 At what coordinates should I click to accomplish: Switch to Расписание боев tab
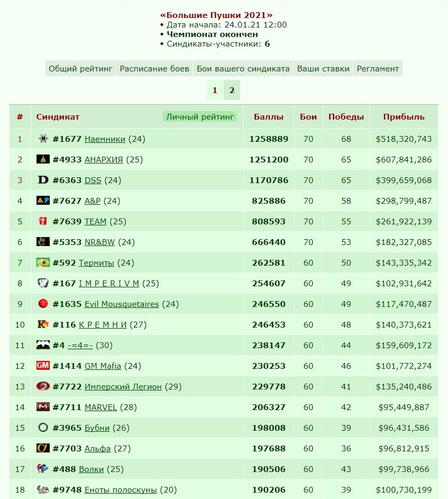[x=154, y=68]
